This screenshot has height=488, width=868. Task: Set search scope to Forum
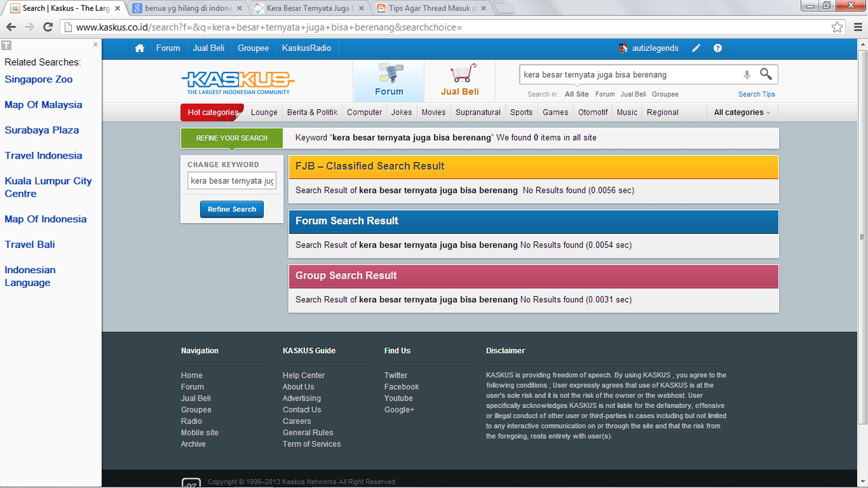(x=605, y=94)
